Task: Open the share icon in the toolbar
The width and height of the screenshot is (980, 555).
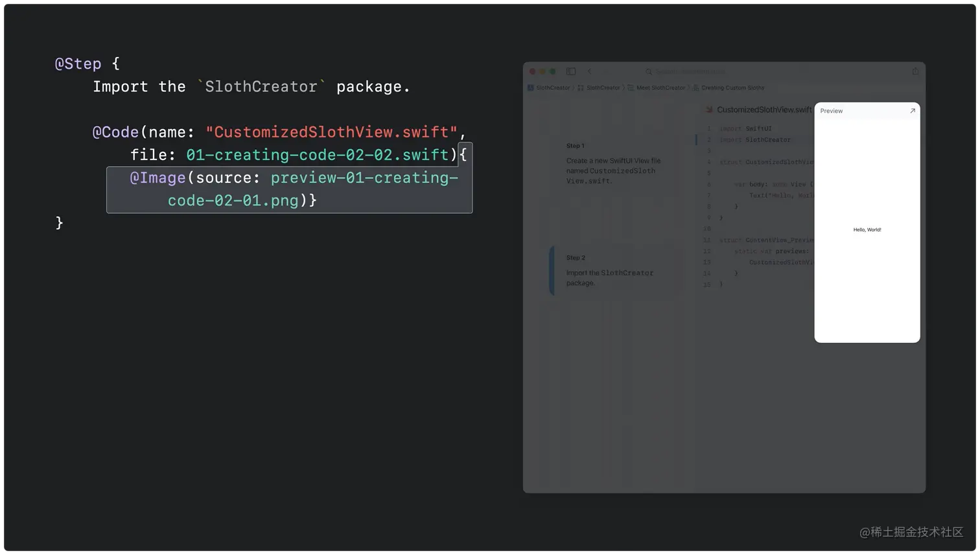Action: click(915, 71)
